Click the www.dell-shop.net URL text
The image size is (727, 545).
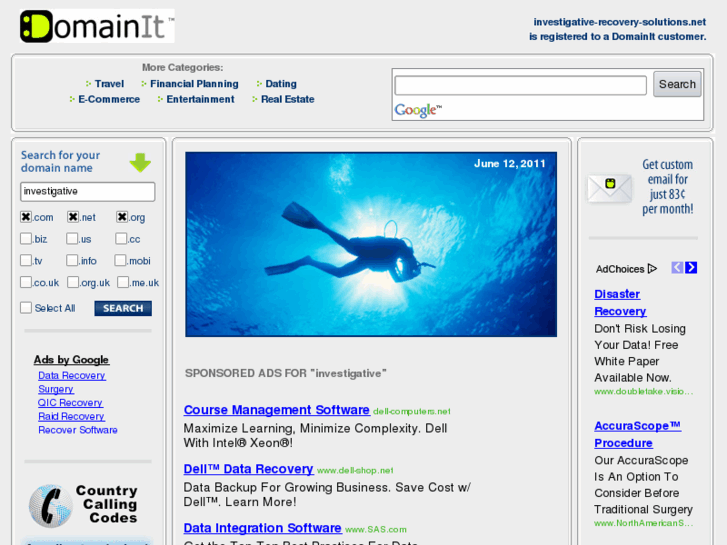point(355,470)
